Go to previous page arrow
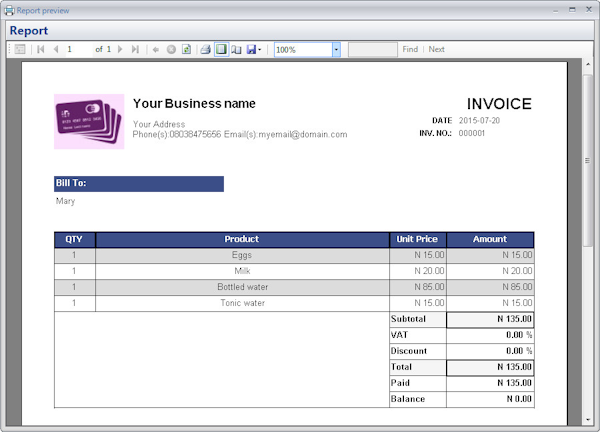The width and height of the screenshot is (600, 432). coord(56,49)
